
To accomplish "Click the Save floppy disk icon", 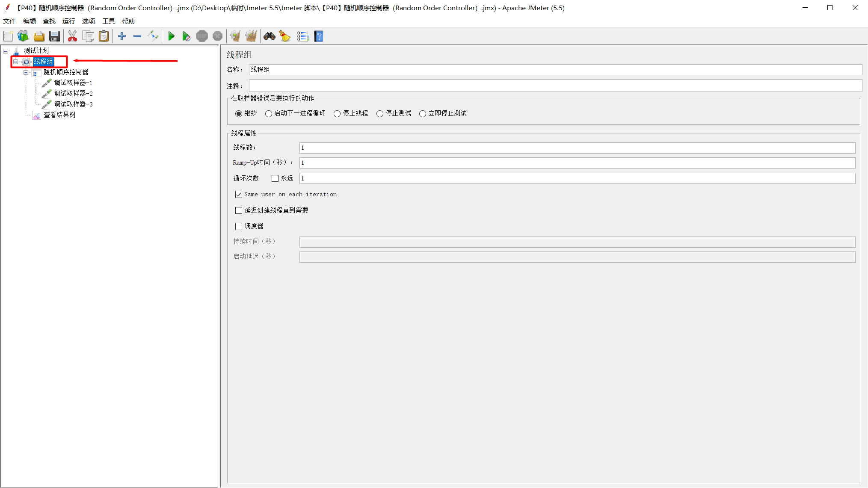I will (x=54, y=36).
